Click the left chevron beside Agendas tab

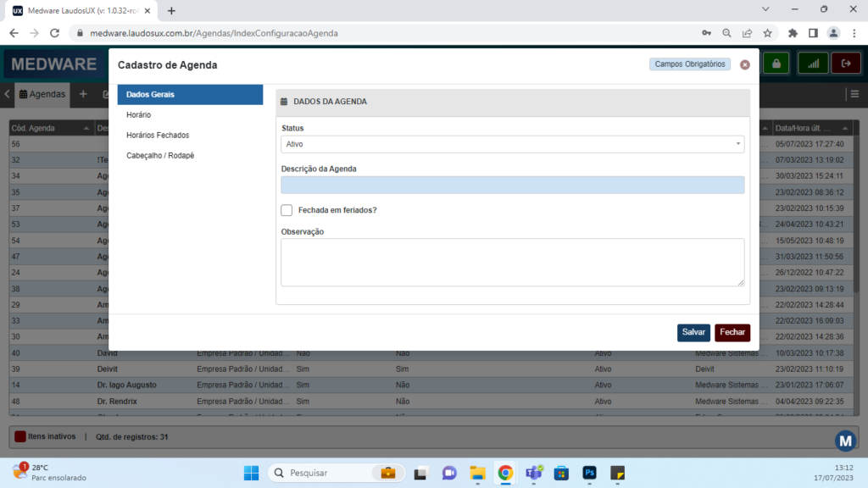coord(7,94)
